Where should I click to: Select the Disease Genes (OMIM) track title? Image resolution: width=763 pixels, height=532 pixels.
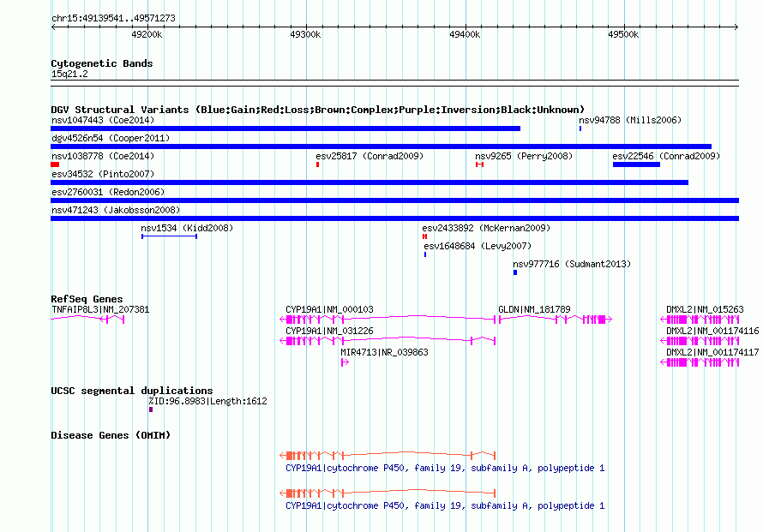tap(111, 435)
